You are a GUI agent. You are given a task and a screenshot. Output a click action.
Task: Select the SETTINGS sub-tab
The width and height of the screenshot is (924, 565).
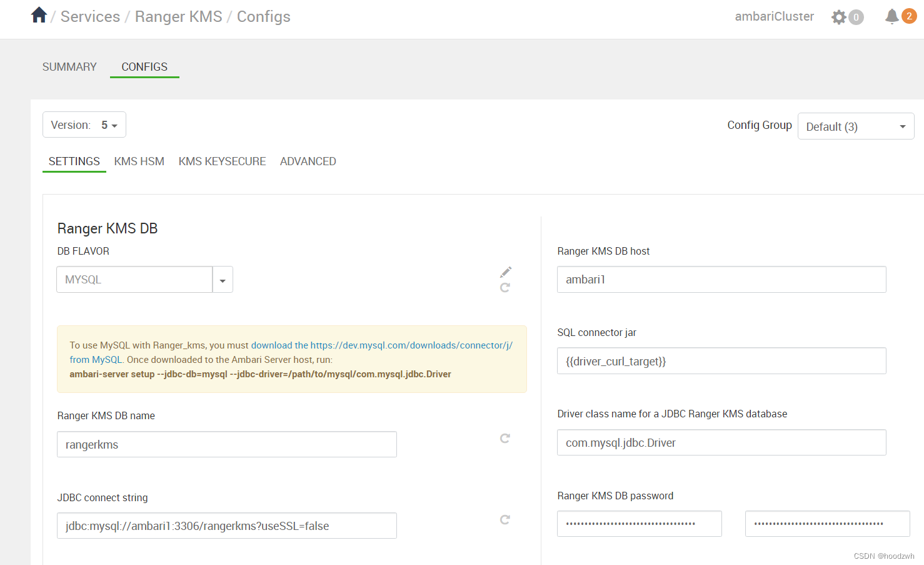[74, 161]
